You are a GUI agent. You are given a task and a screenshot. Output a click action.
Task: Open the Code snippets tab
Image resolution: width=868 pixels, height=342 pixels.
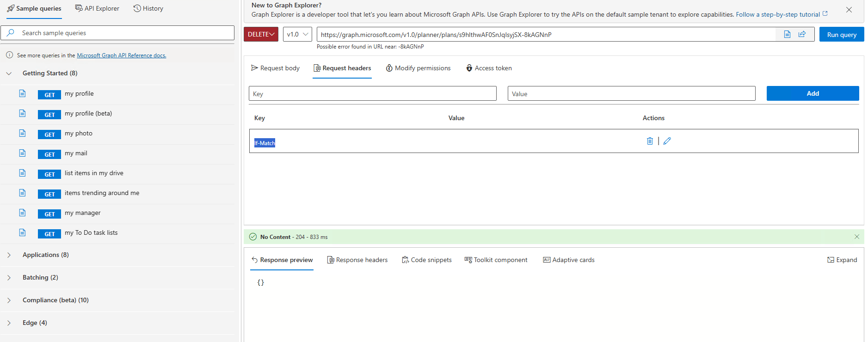(427, 260)
